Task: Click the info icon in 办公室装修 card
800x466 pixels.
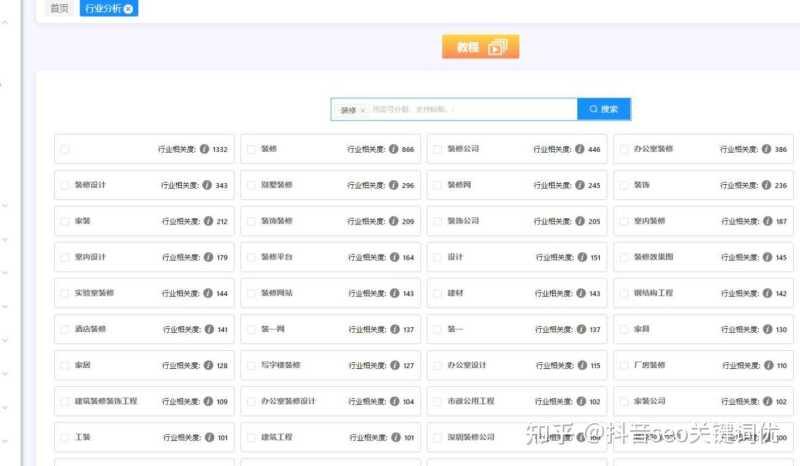Action: click(x=766, y=149)
